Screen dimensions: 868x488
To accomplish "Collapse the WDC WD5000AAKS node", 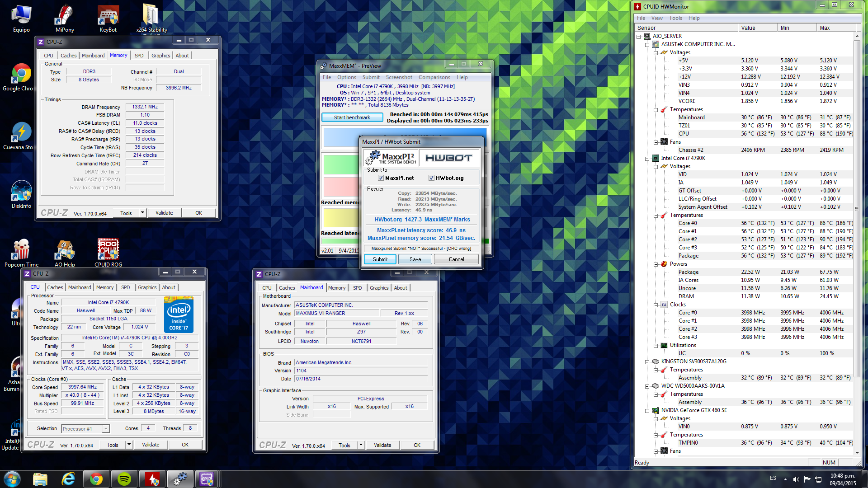I will tap(647, 386).
